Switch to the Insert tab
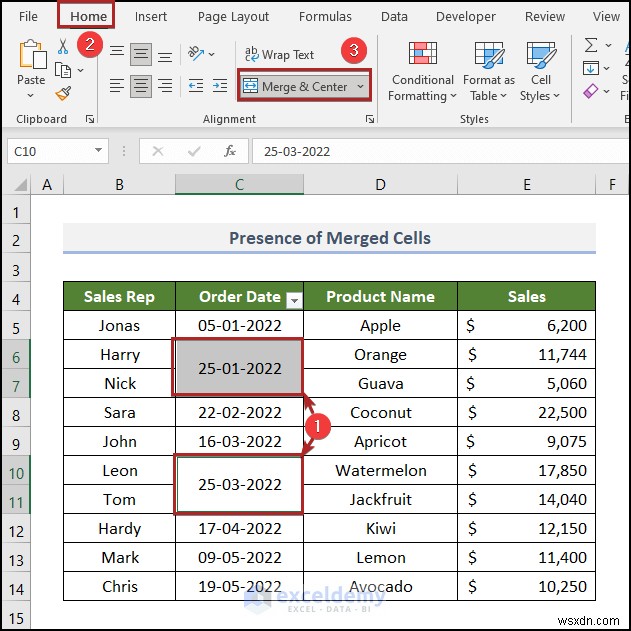Screen dimensions: 631x631 click(151, 16)
